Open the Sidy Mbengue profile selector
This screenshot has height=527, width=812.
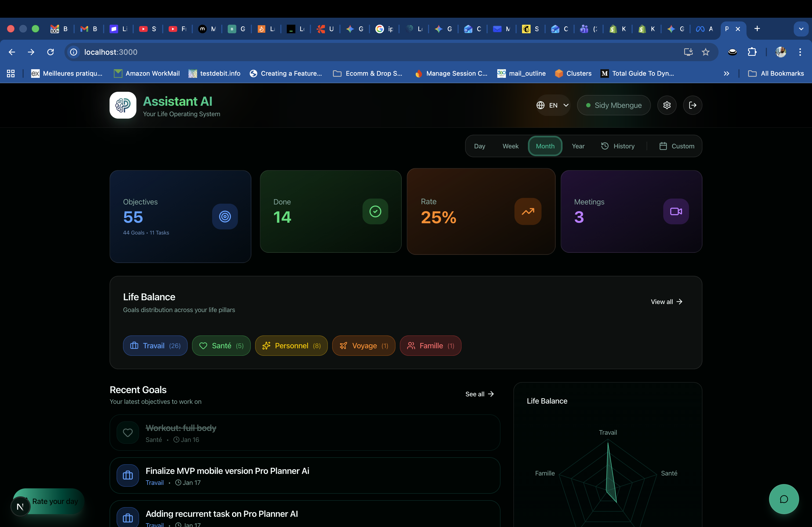pos(614,105)
